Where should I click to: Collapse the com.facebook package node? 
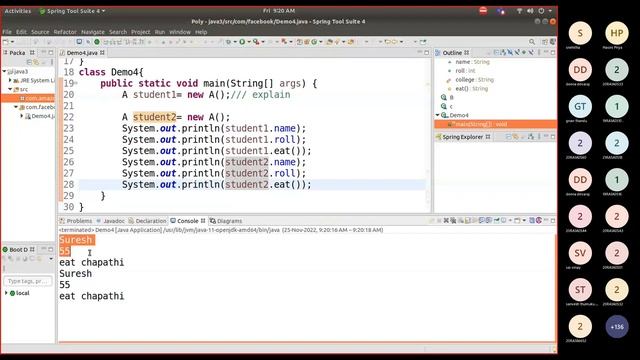pyautogui.click(x=16, y=107)
